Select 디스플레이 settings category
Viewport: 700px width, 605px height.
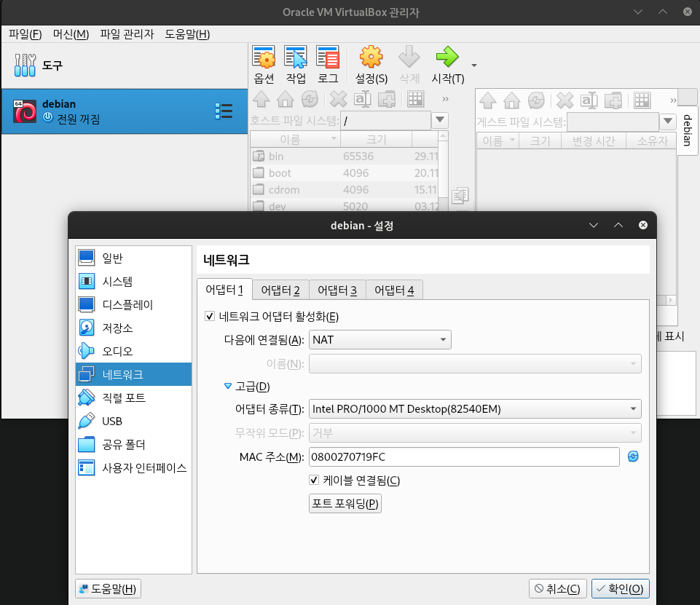click(x=133, y=305)
